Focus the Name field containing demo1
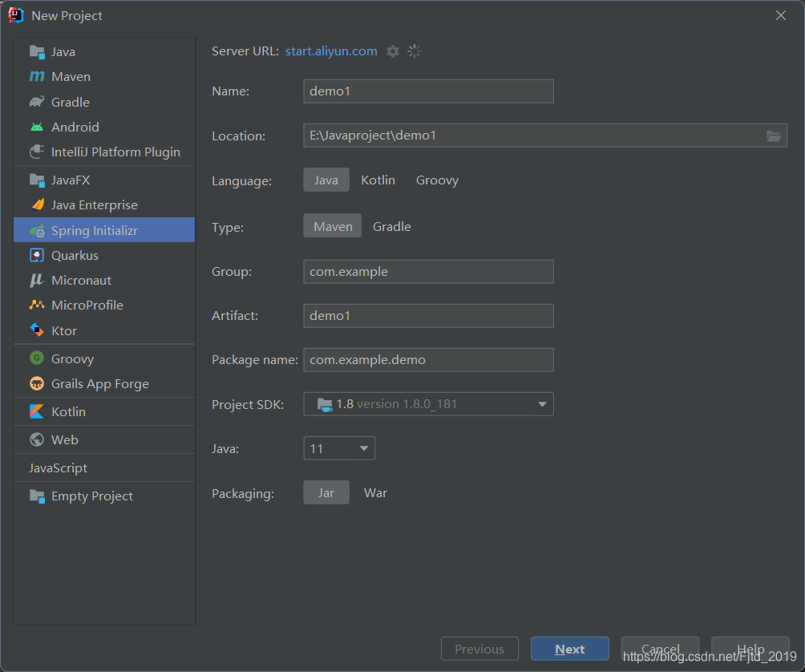805x672 pixels. tap(429, 91)
